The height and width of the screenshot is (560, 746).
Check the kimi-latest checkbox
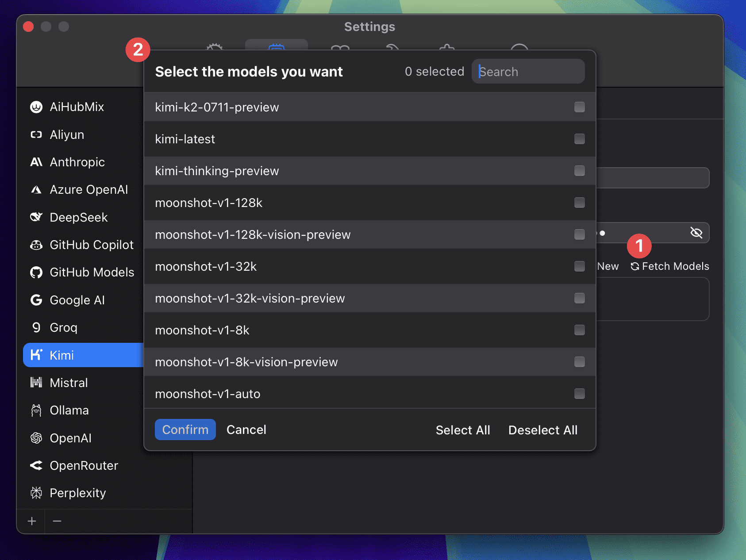(x=580, y=139)
